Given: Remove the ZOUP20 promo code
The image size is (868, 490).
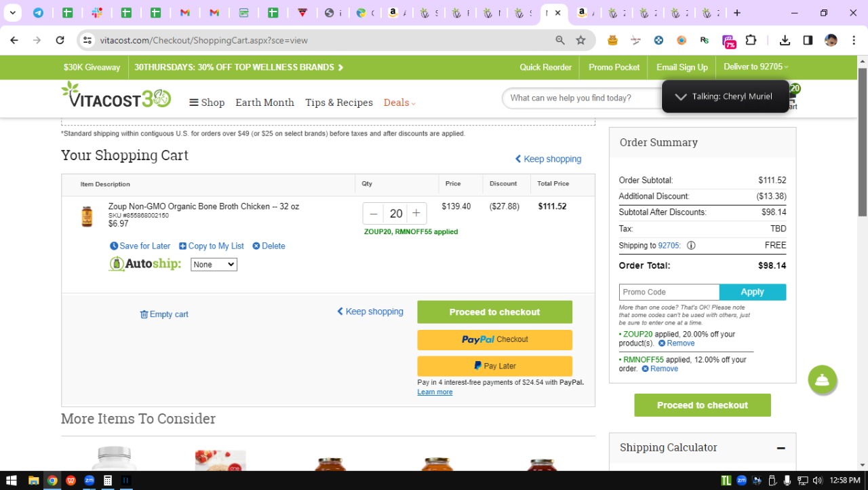Looking at the screenshot, I should tap(677, 343).
